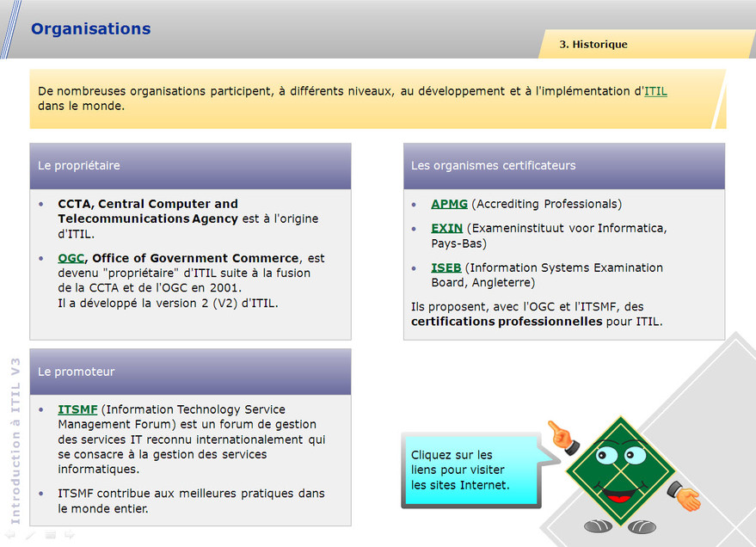Image resolution: width=756 pixels, height=547 pixels.
Task: Click "Les organismes certificateurs" header
Action: pyautogui.click(x=563, y=166)
